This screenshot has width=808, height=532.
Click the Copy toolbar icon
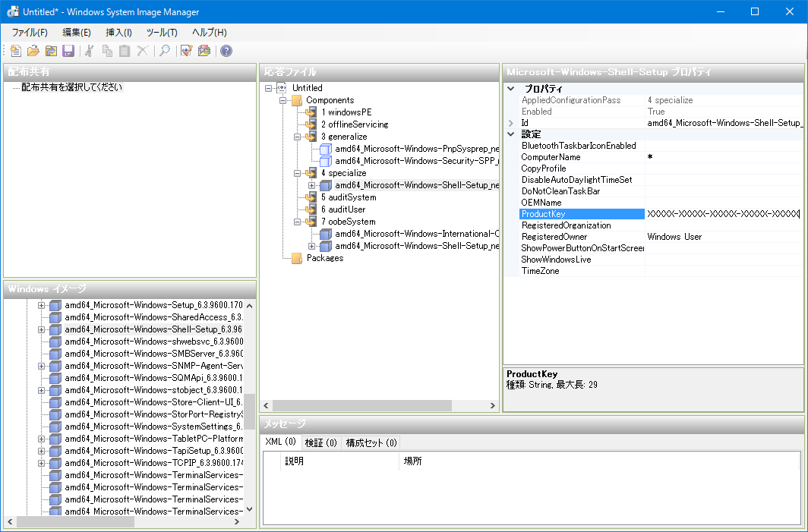pos(107,51)
